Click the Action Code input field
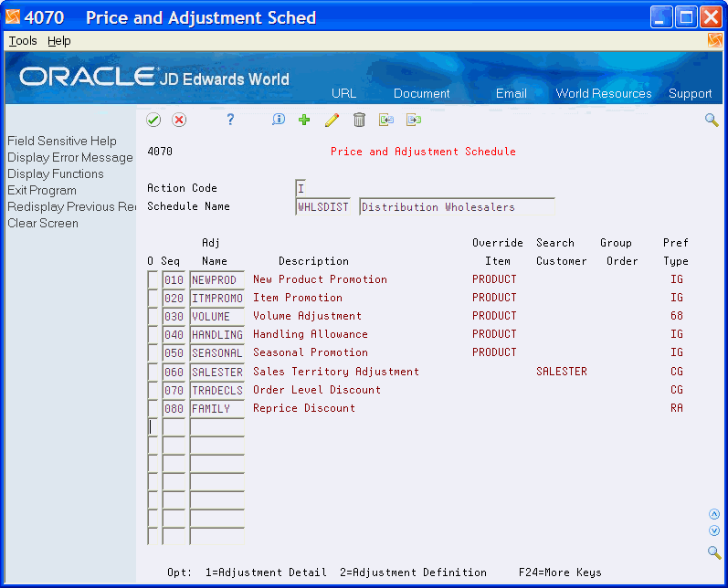The image size is (728, 588). (x=301, y=188)
